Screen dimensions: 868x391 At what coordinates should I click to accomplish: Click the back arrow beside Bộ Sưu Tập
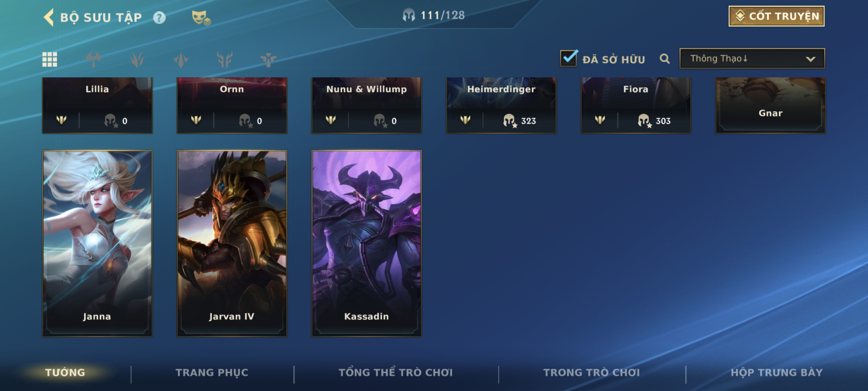tap(49, 18)
